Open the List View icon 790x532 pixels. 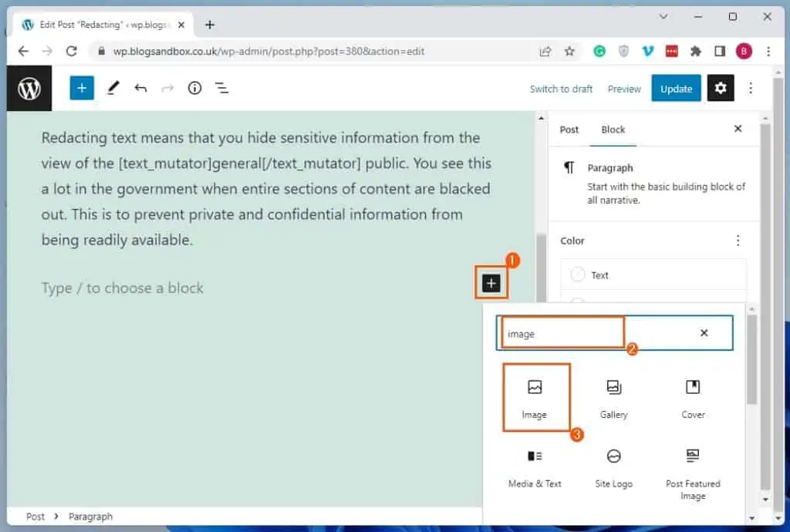point(222,88)
